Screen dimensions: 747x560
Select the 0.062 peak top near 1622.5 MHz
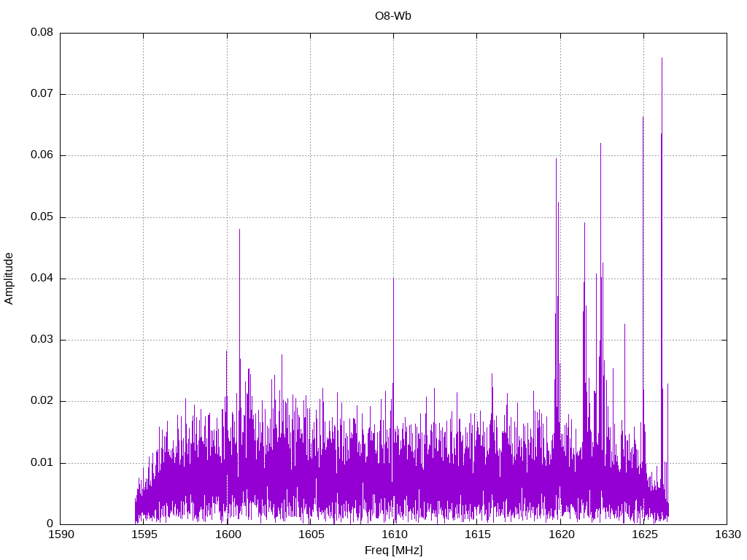600,144
